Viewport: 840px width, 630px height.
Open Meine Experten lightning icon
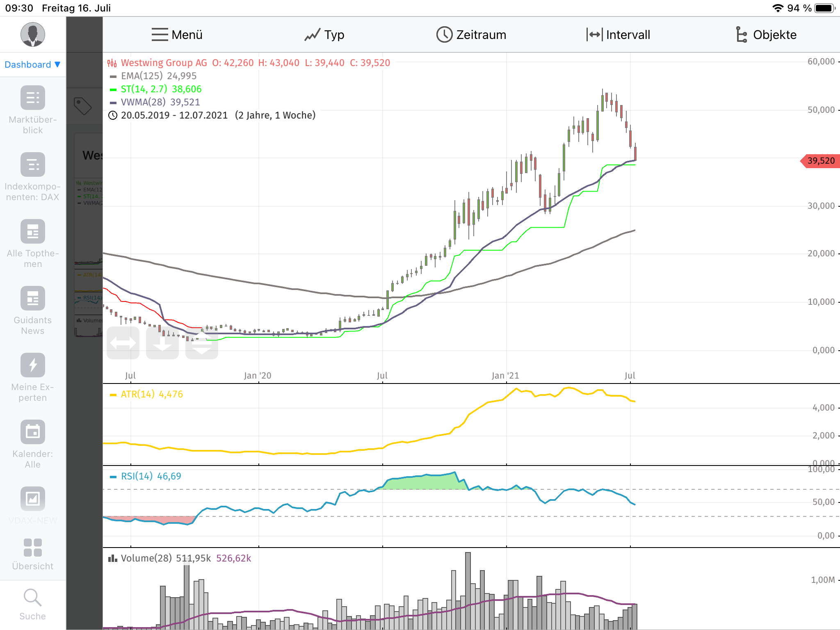[x=32, y=365]
